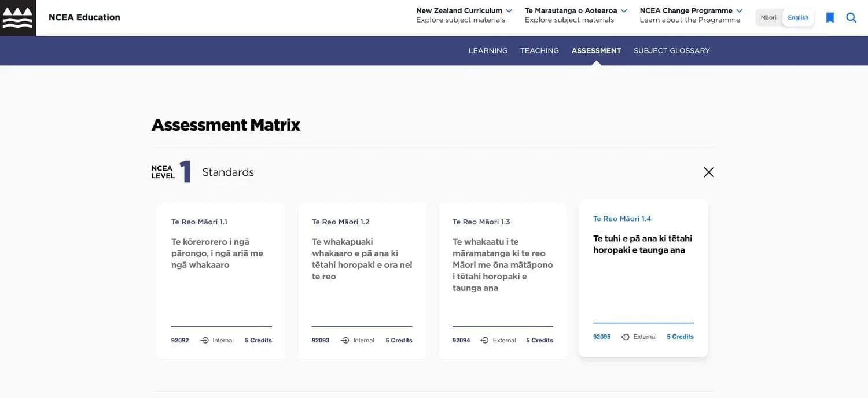Click the External icon on standard 92095
The height and width of the screenshot is (398, 868).
(626, 337)
